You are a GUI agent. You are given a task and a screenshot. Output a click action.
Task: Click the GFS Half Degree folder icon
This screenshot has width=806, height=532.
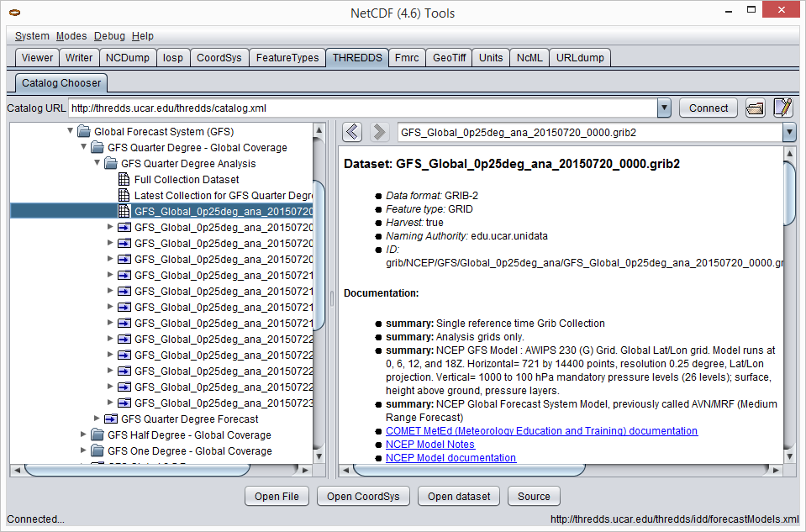pyautogui.click(x=97, y=435)
